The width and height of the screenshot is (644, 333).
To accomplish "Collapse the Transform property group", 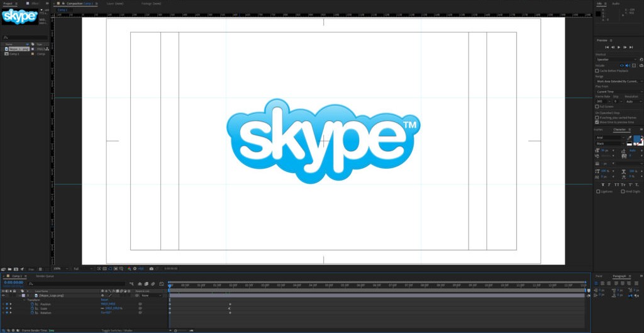I will (24, 300).
